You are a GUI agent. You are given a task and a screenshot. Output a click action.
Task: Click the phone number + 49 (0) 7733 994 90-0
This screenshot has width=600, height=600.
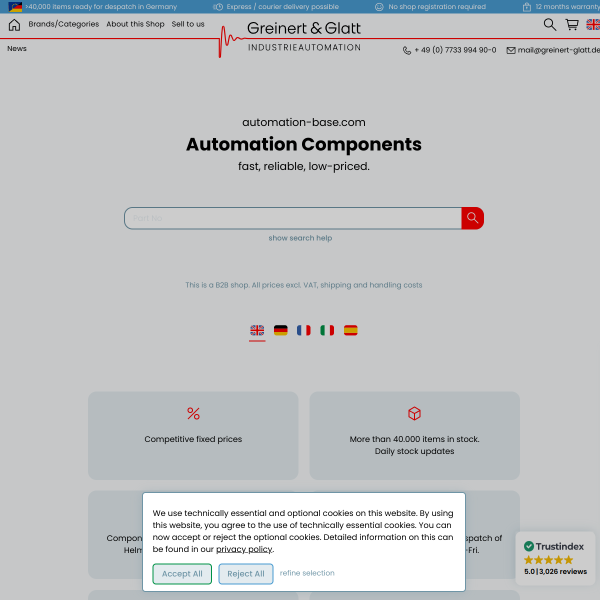[x=455, y=50]
